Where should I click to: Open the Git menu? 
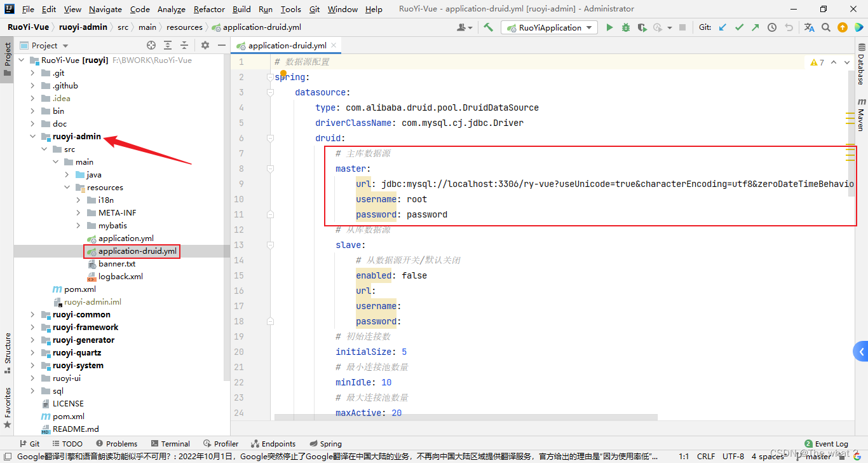(x=315, y=9)
